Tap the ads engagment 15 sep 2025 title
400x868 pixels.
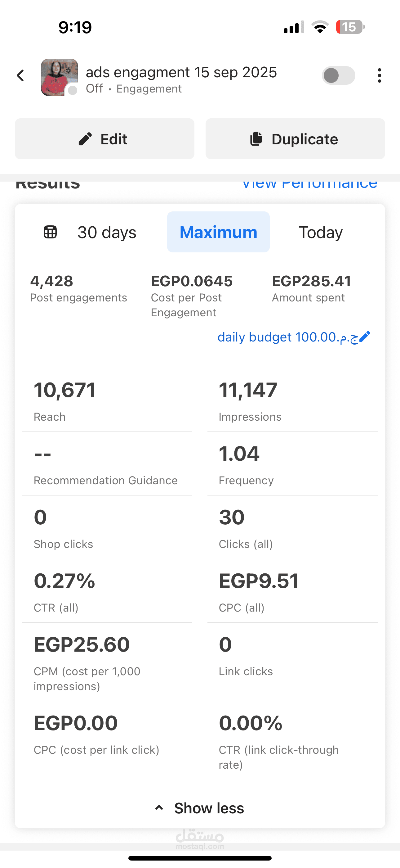181,72
